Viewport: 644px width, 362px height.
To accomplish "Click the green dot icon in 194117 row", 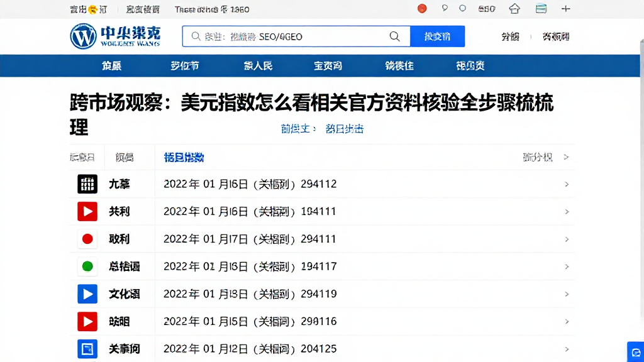I will tap(87, 266).
